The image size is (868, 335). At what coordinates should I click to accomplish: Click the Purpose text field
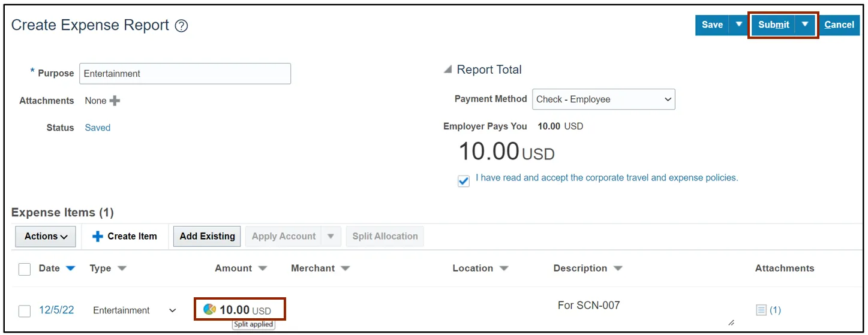[x=185, y=74]
